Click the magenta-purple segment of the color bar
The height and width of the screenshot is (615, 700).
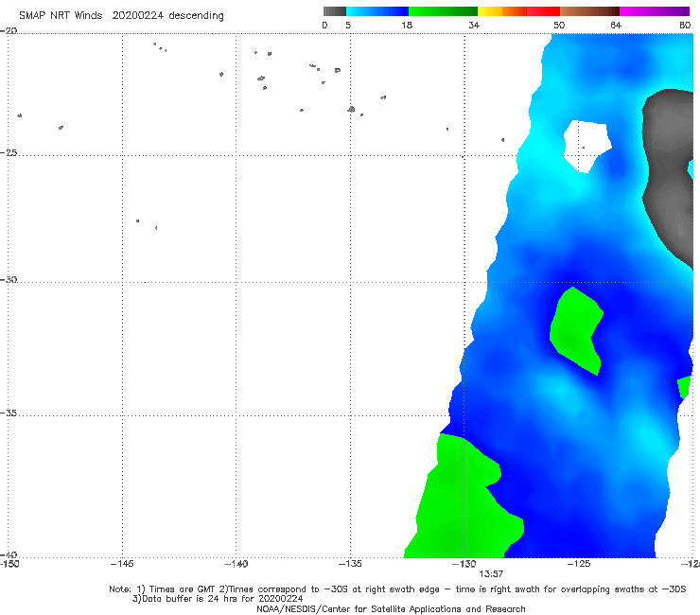pyautogui.click(x=655, y=11)
